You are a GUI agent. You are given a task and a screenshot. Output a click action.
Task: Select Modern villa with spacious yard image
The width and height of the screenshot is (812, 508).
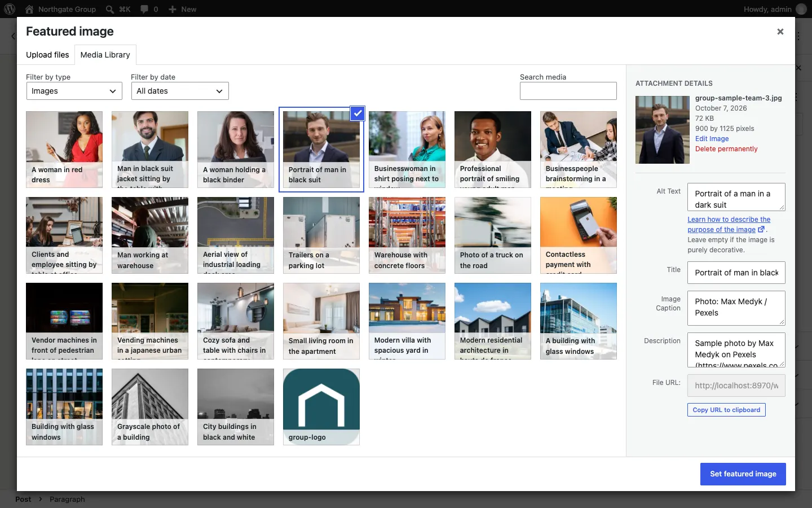point(407,321)
